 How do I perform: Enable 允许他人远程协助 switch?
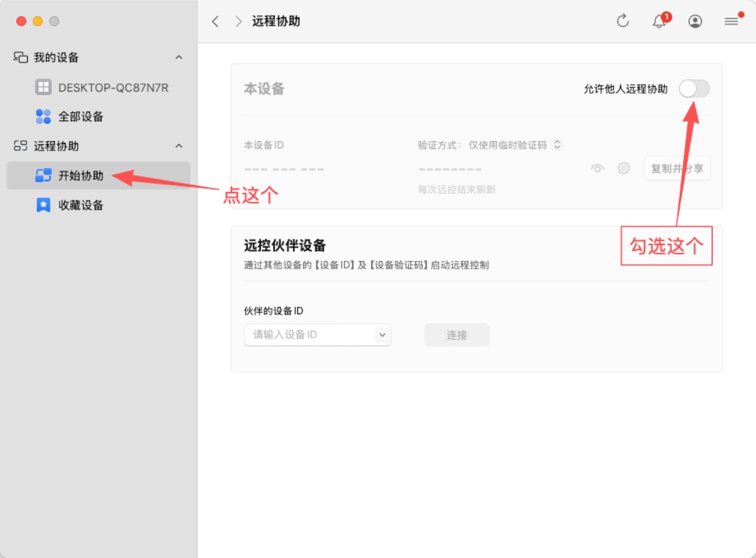pyautogui.click(x=694, y=89)
